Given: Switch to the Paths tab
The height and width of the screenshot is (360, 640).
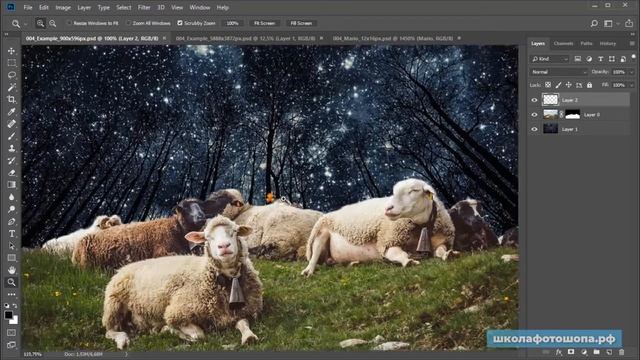Looking at the screenshot, I should click(586, 43).
